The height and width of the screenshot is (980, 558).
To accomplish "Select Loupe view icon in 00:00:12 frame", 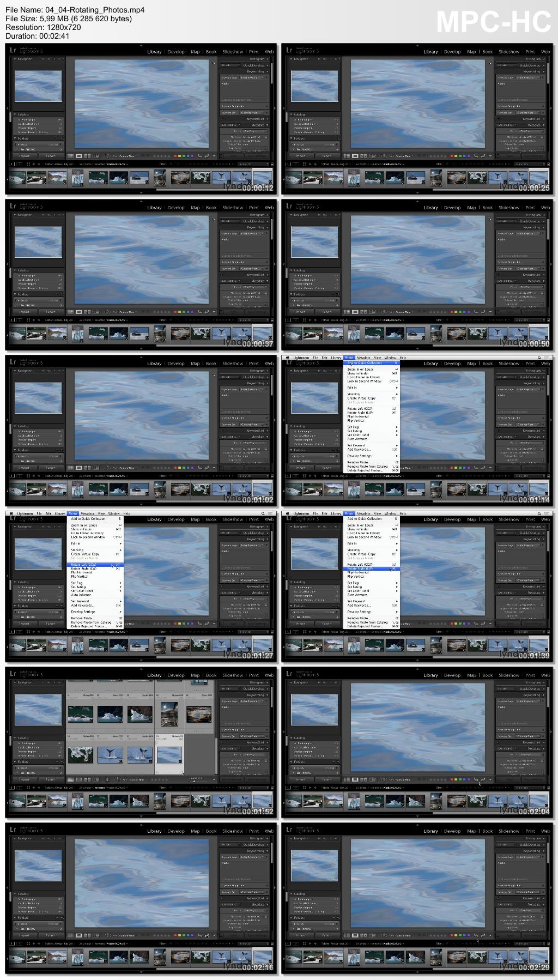I will pos(79,156).
